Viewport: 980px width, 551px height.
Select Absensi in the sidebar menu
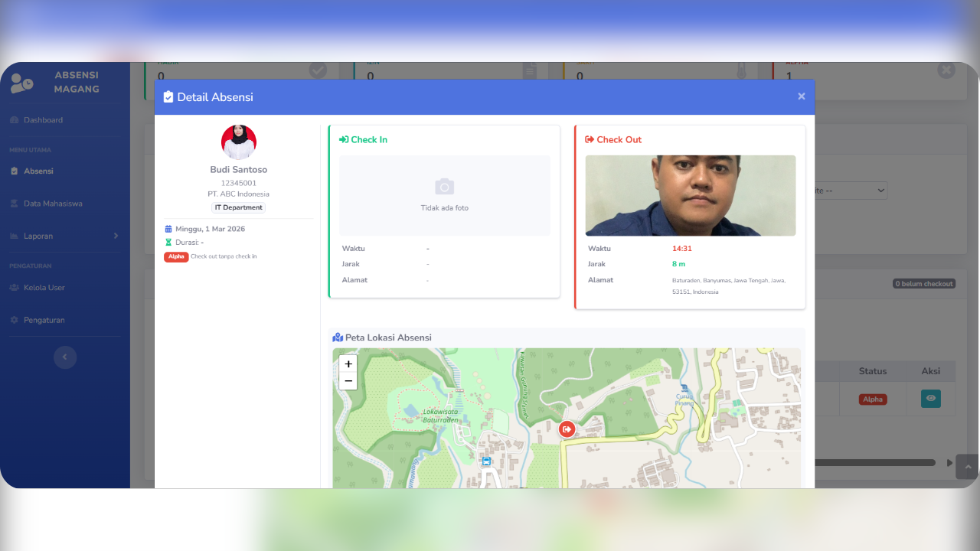(38, 171)
